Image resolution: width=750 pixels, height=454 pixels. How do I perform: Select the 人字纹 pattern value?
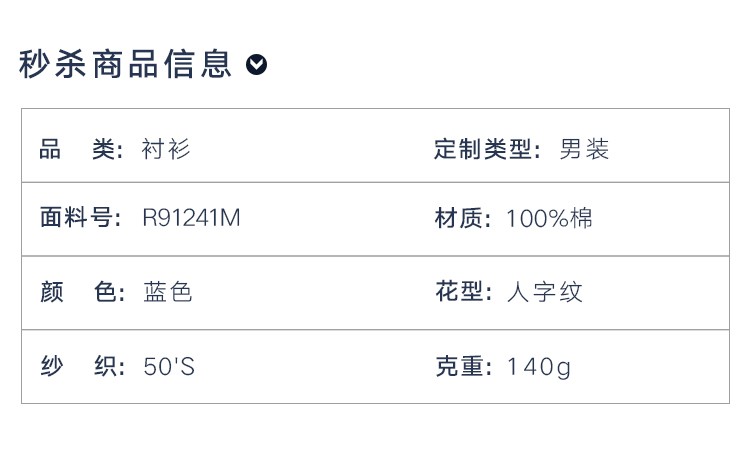click(545, 292)
